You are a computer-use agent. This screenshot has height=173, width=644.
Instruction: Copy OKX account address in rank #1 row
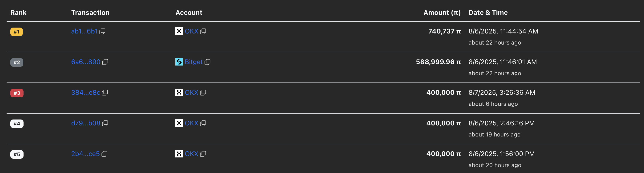(x=203, y=31)
